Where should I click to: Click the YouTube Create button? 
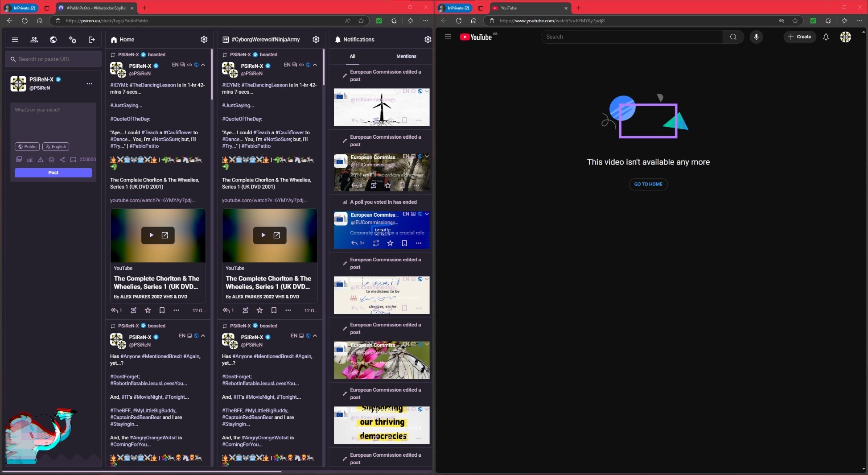pos(800,37)
